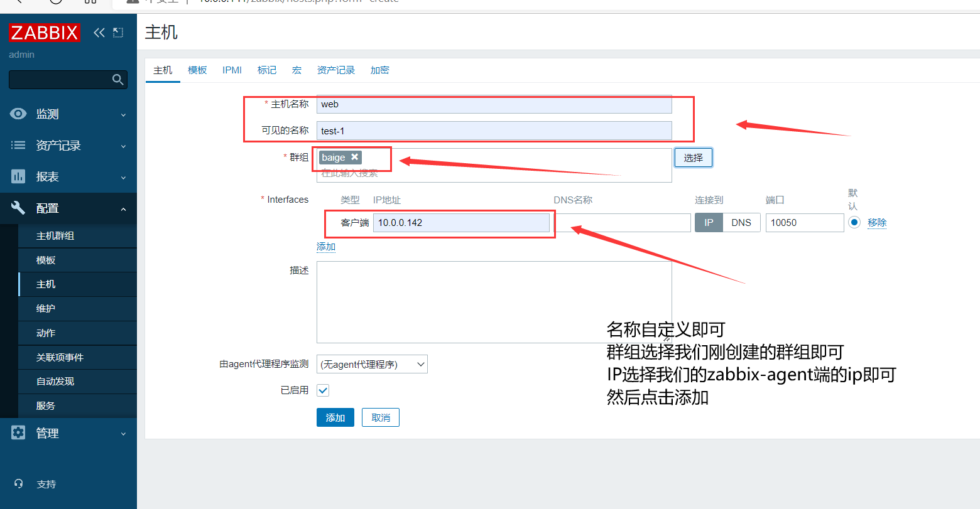This screenshot has width=980, height=509.
Task: Open 维护 in the sidebar
Action: point(78,309)
